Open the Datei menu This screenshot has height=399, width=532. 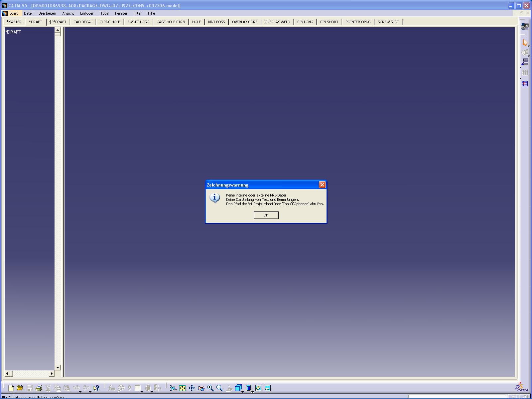click(x=28, y=13)
